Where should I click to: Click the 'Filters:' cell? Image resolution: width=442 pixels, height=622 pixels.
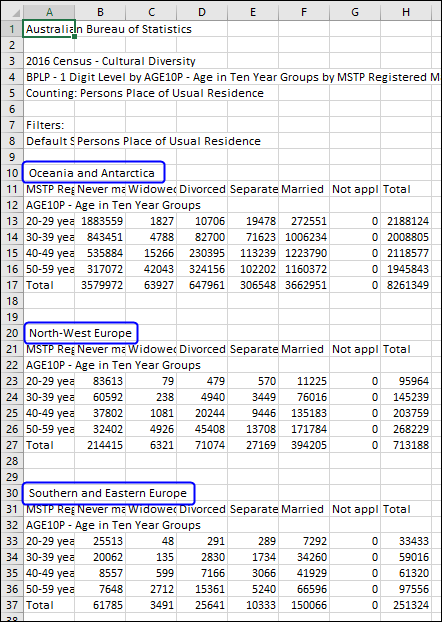coord(49,125)
